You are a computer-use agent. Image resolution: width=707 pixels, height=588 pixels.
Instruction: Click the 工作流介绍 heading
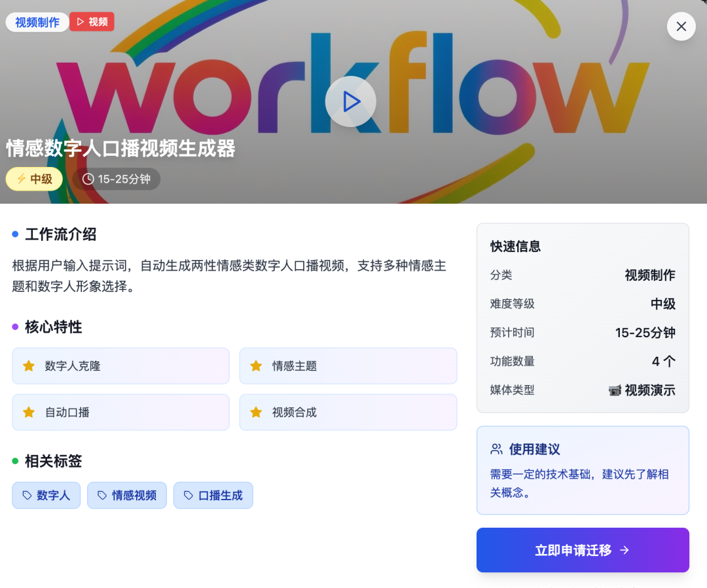(x=60, y=234)
